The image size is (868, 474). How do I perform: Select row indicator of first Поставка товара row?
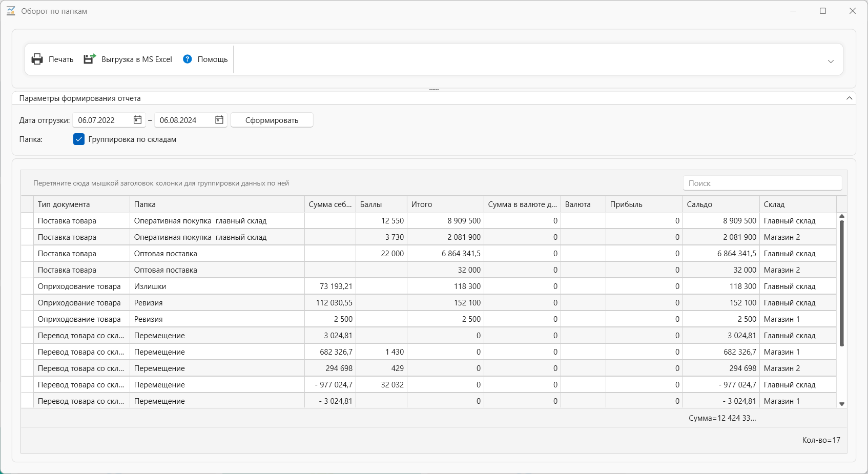[x=27, y=221]
